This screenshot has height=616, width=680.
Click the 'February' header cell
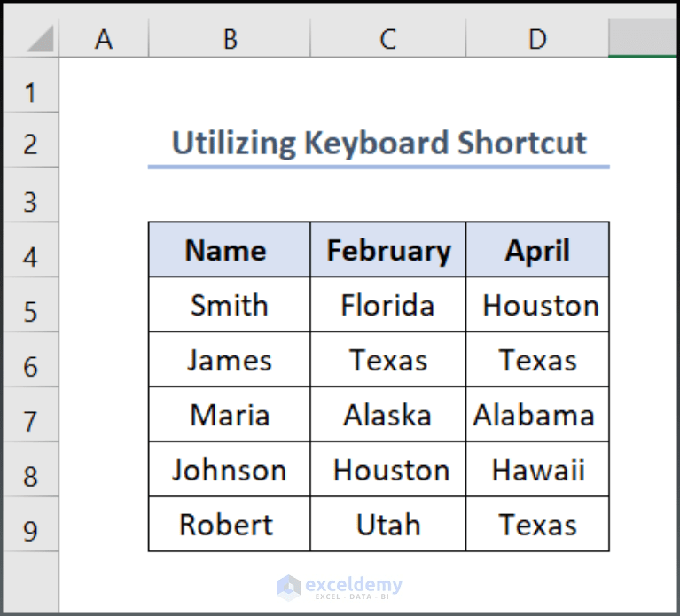(x=388, y=250)
